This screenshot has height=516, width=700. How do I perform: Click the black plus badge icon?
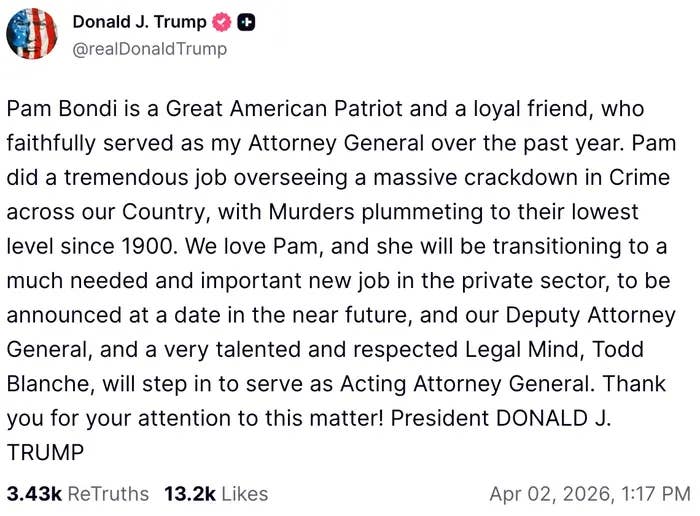click(x=247, y=22)
